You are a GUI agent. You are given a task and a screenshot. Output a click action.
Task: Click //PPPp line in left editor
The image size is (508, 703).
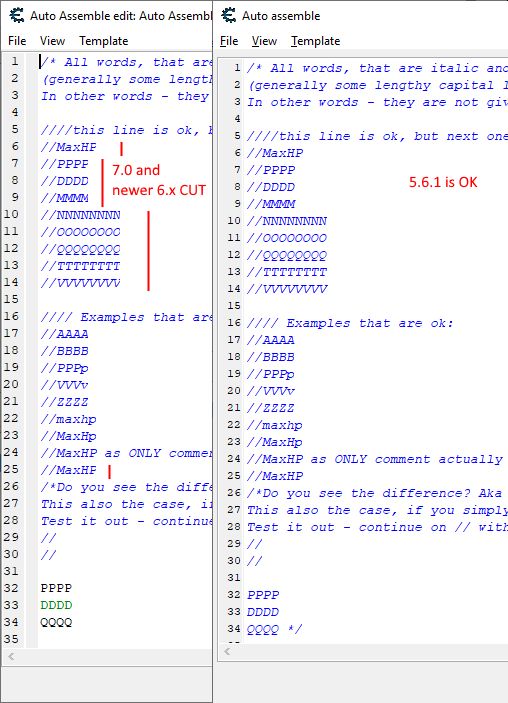click(65, 368)
